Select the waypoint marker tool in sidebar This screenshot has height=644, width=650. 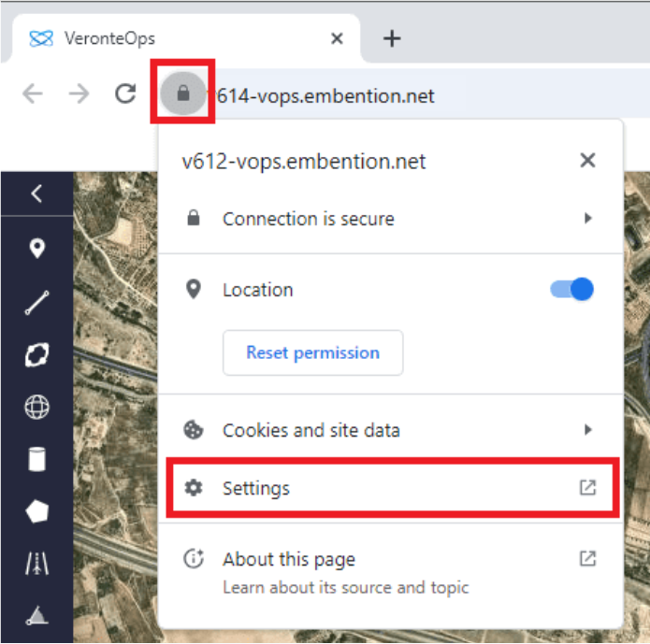[x=37, y=249]
